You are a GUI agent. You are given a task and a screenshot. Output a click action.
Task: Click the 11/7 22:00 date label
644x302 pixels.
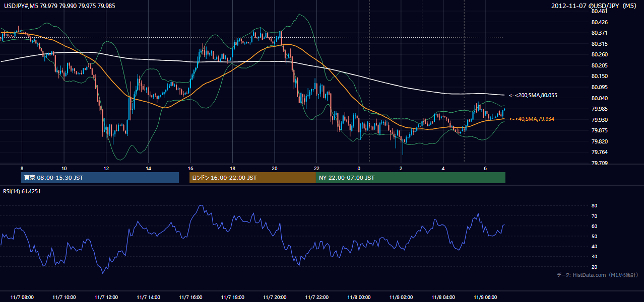tap(316, 297)
